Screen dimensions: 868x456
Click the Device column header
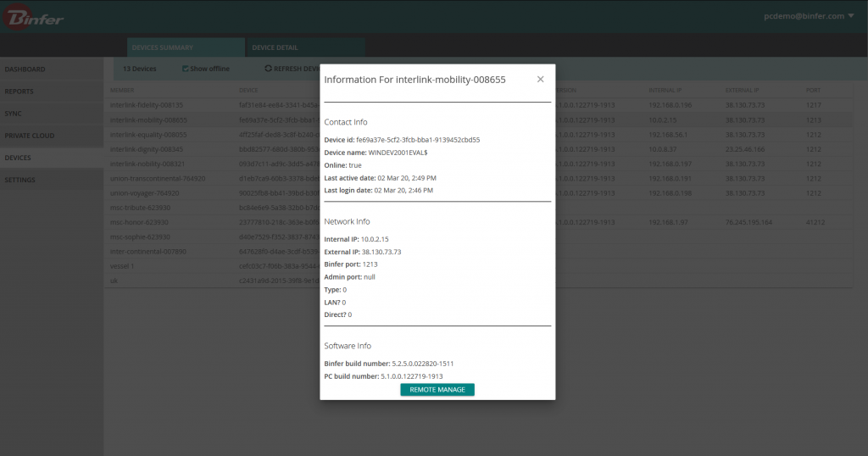pyautogui.click(x=248, y=90)
